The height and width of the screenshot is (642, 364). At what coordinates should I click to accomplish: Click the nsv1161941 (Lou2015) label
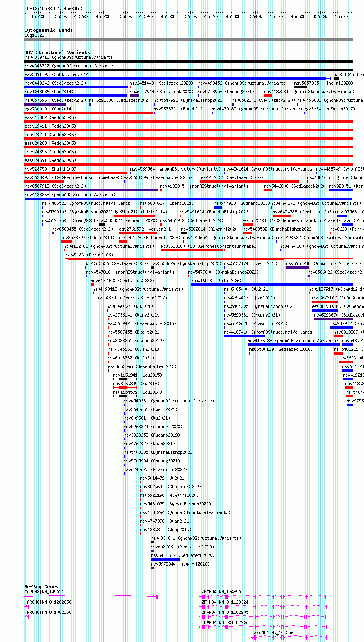pos(137,375)
